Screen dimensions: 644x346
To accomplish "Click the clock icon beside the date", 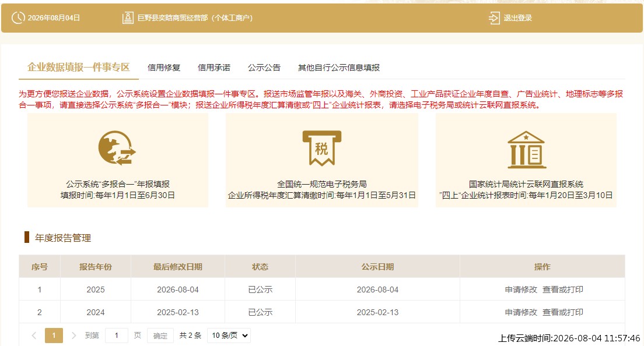I will (x=18, y=17).
